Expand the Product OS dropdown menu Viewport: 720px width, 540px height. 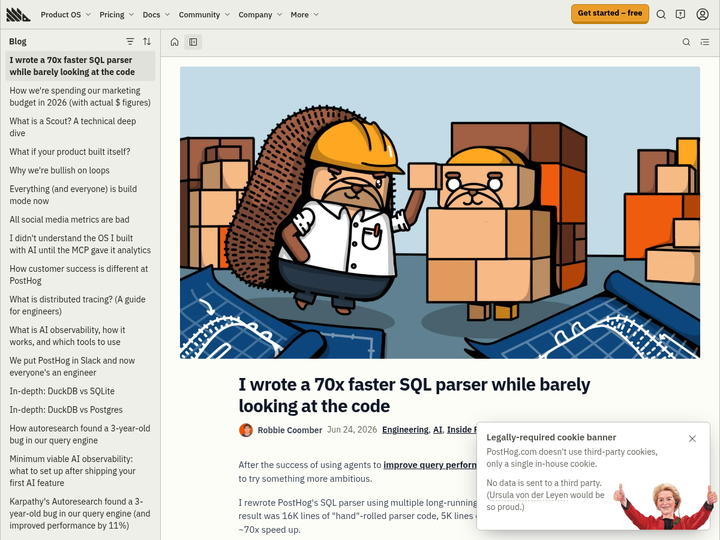(x=66, y=15)
